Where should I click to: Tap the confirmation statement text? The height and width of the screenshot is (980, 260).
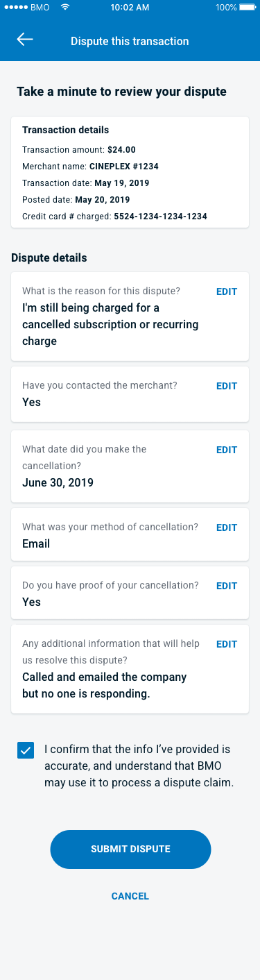139,766
